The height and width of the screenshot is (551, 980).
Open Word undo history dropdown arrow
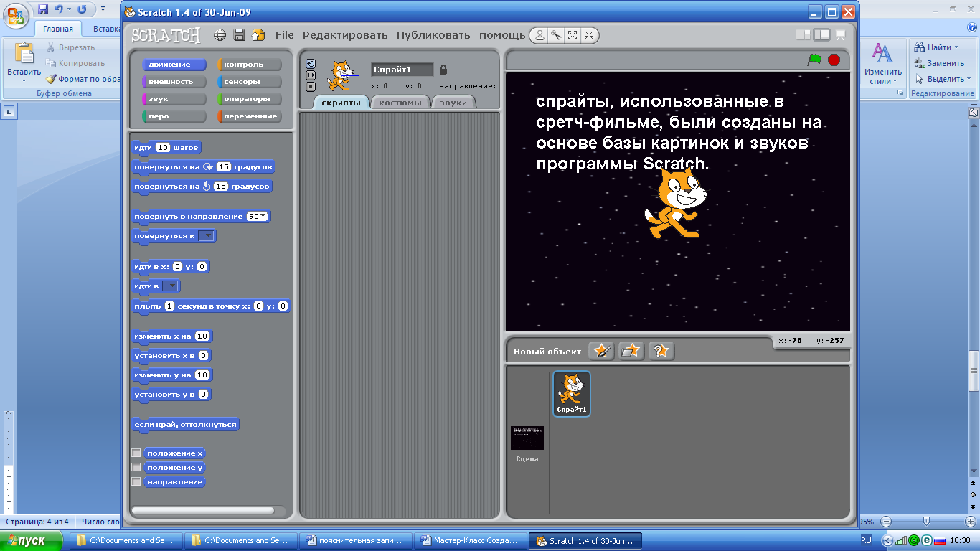pyautogui.click(x=70, y=9)
